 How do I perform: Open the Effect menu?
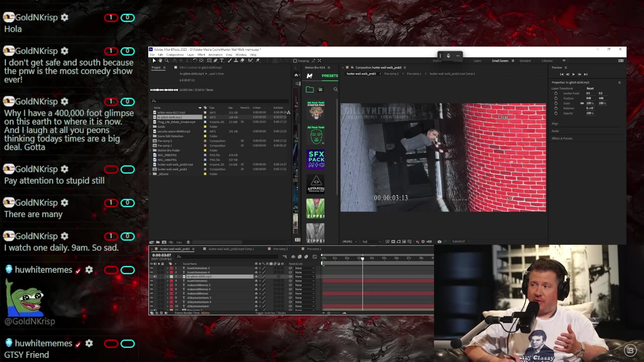click(x=201, y=55)
